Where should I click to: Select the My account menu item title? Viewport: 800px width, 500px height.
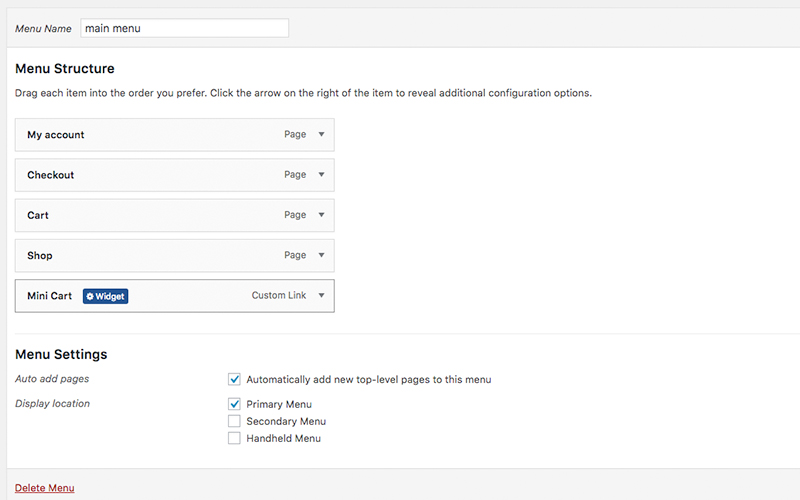(x=56, y=135)
